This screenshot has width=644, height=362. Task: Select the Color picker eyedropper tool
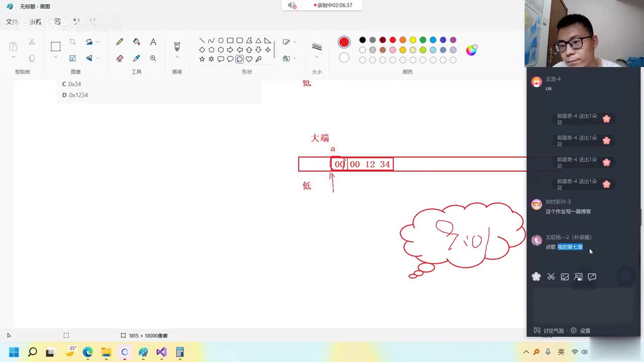[136, 58]
